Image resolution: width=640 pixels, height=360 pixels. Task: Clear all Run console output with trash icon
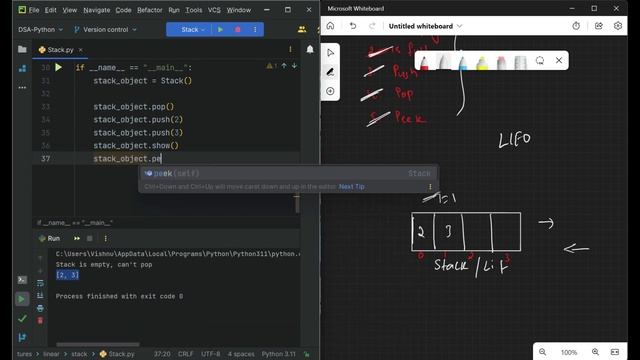40,320
